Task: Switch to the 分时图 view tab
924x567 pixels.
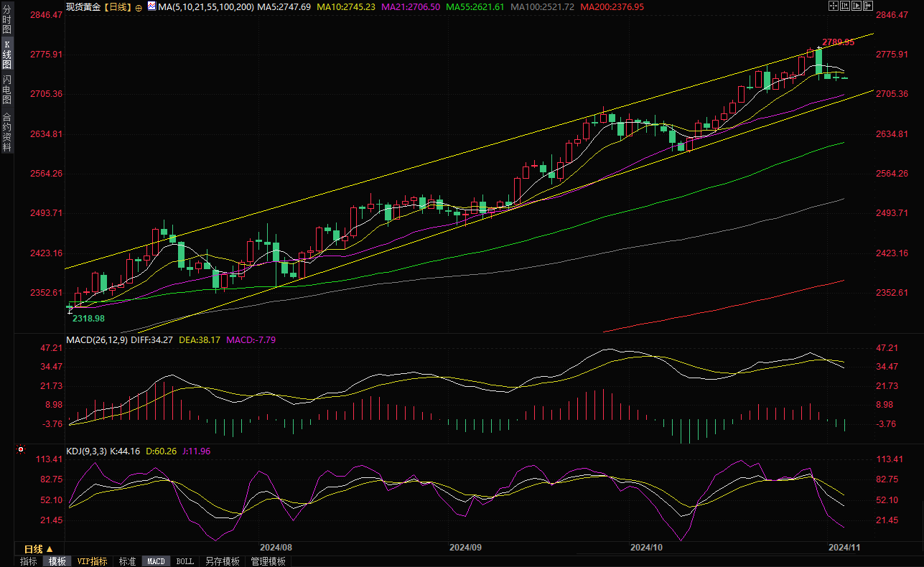Action: pyautogui.click(x=7, y=20)
